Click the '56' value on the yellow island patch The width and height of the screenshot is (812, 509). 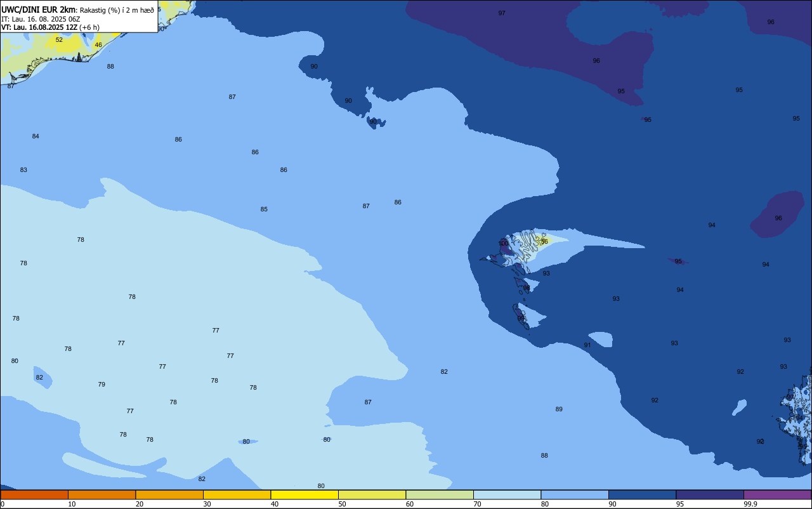(x=544, y=242)
